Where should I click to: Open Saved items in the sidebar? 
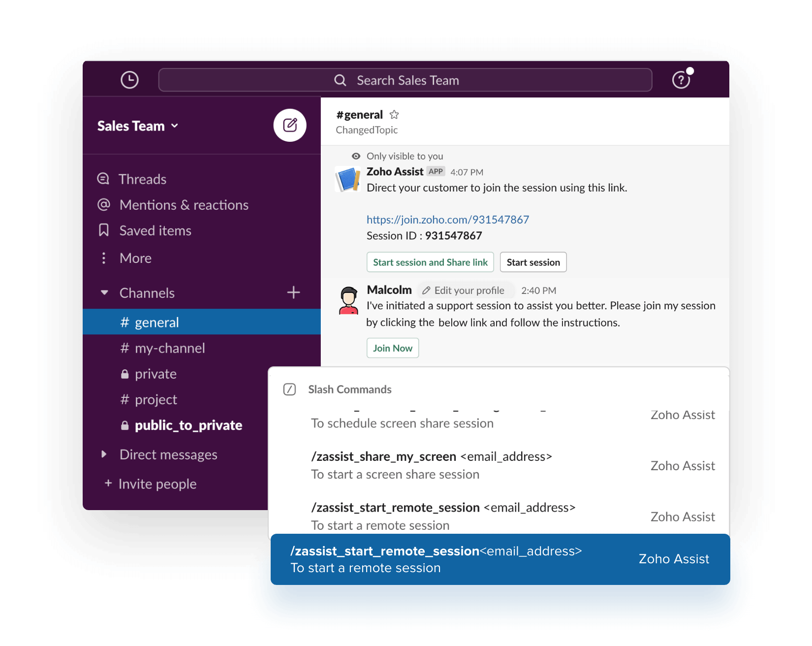(x=155, y=230)
